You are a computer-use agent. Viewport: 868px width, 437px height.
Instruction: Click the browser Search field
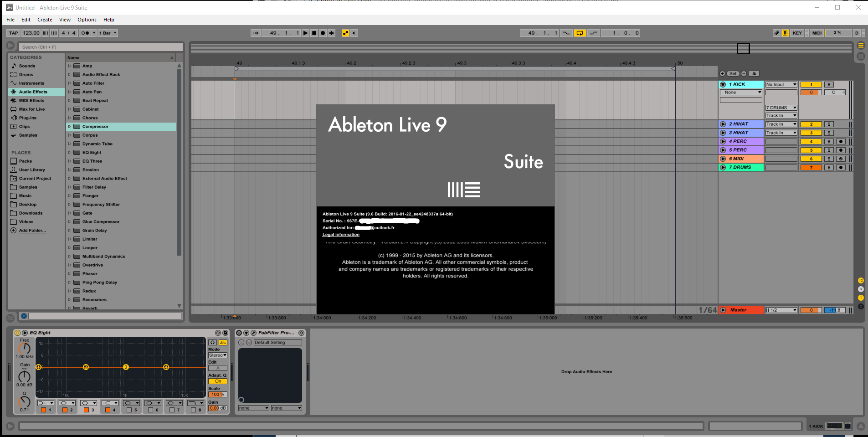coord(100,47)
